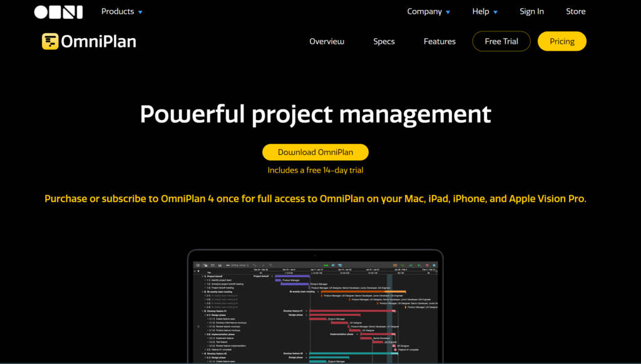Open the Store link

[576, 11]
